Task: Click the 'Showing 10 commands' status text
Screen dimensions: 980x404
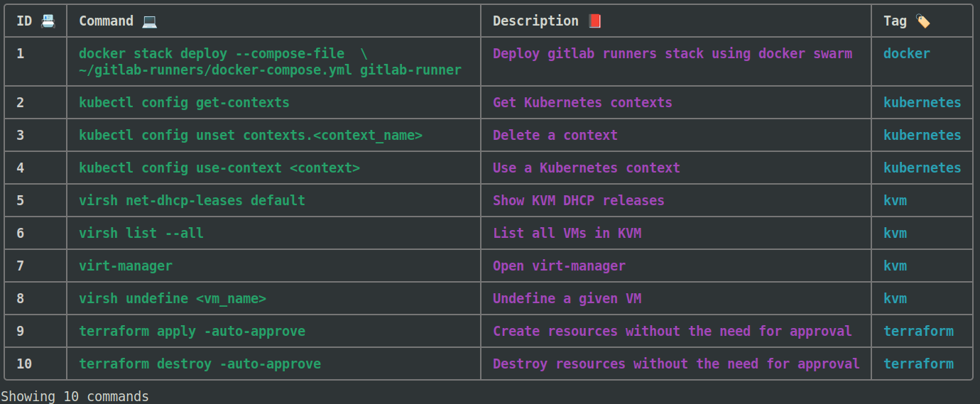Action: pos(75,396)
